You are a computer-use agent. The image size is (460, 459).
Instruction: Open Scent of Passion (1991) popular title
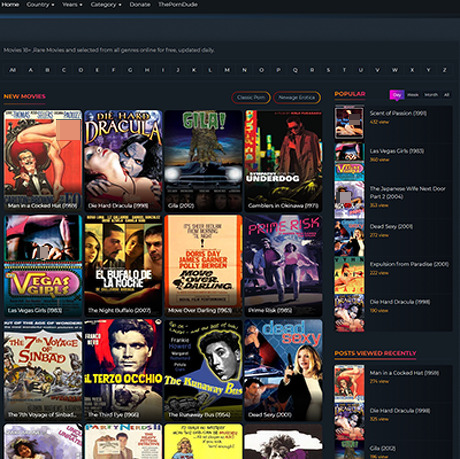pyautogui.click(x=398, y=113)
